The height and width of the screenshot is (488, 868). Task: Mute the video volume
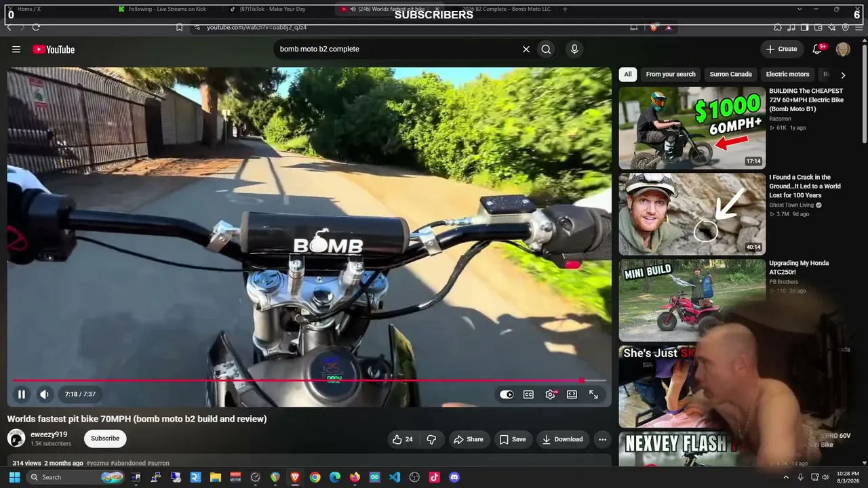point(44,394)
